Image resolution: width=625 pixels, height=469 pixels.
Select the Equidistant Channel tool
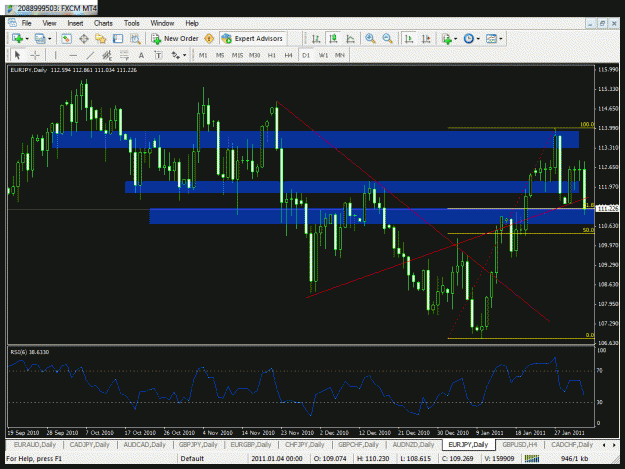(x=107, y=55)
